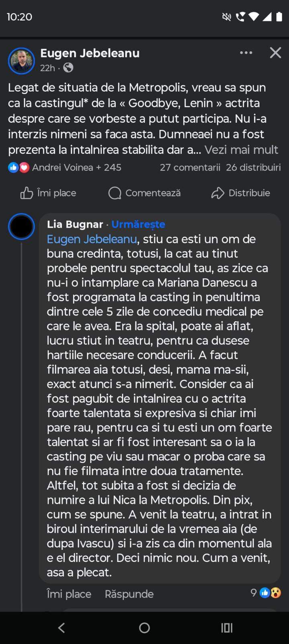View reactions on Lia Bugnar's comment

coord(270,592)
